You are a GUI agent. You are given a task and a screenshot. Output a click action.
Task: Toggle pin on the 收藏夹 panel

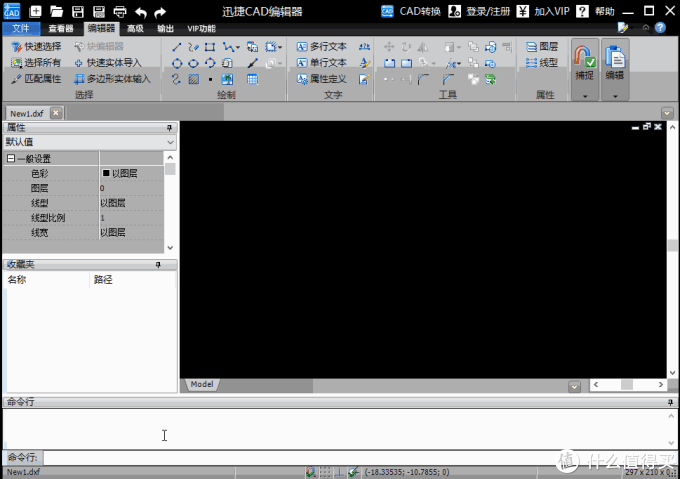click(x=158, y=264)
